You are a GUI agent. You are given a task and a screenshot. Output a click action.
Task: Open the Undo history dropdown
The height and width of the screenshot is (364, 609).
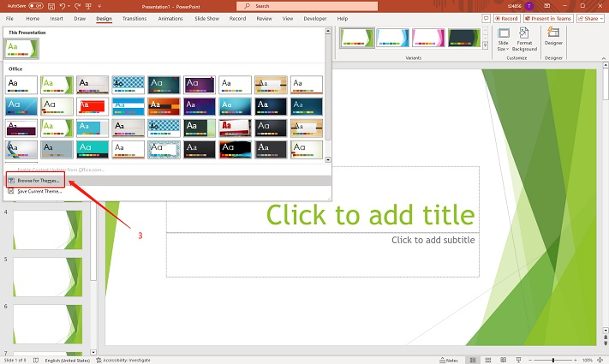pyautogui.click(x=69, y=6)
